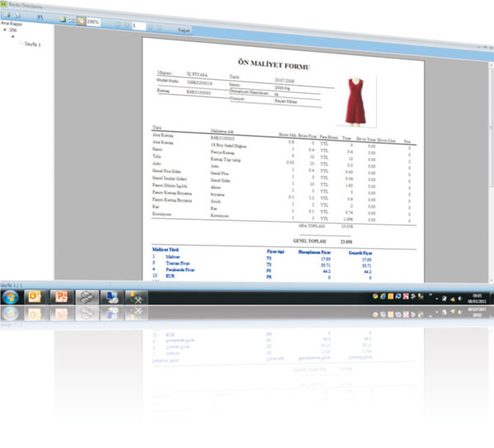
Task: Click the Garni row label
Action: [157, 149]
